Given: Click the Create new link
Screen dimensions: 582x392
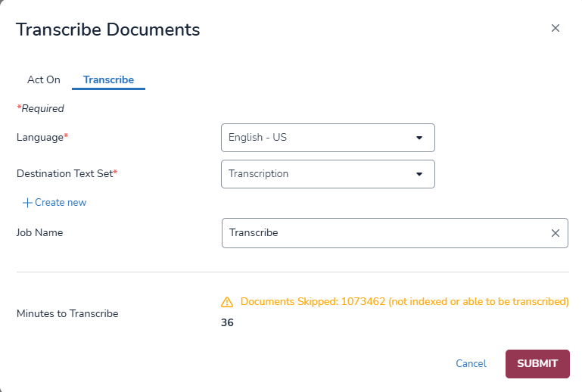Looking at the screenshot, I should pos(61,203).
